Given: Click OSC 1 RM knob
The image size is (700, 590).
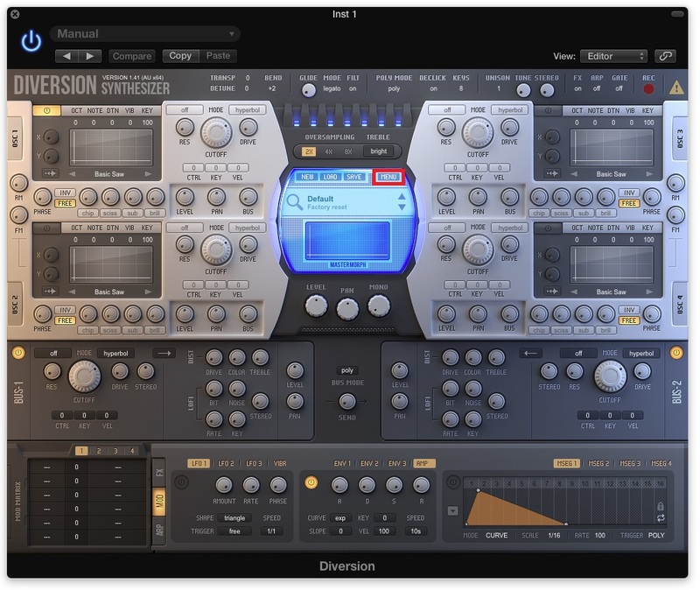Looking at the screenshot, I should 18,183.
